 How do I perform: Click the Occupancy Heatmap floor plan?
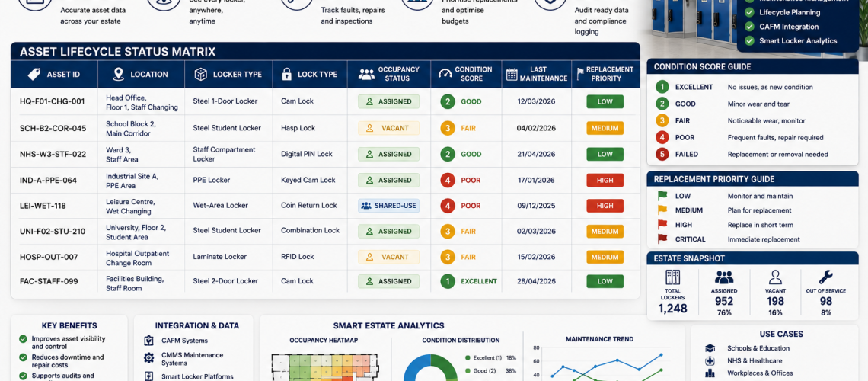coord(324,367)
